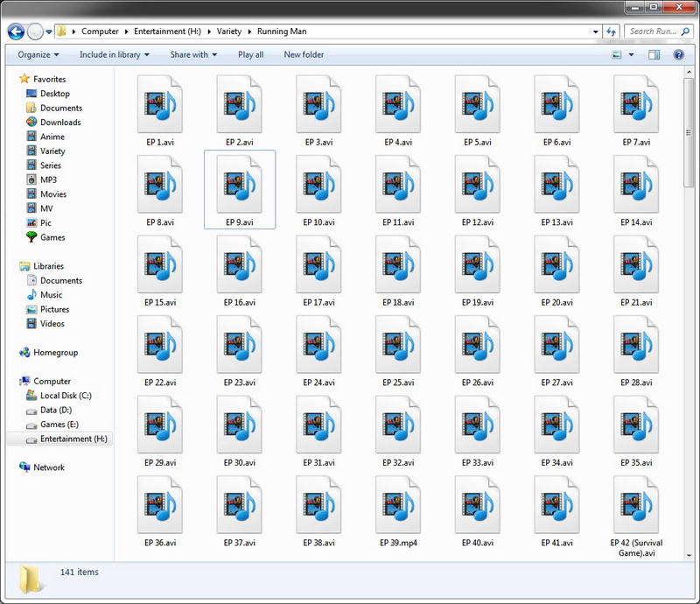Image resolution: width=700 pixels, height=604 pixels.
Task: Open the Organize menu
Action: 38,54
